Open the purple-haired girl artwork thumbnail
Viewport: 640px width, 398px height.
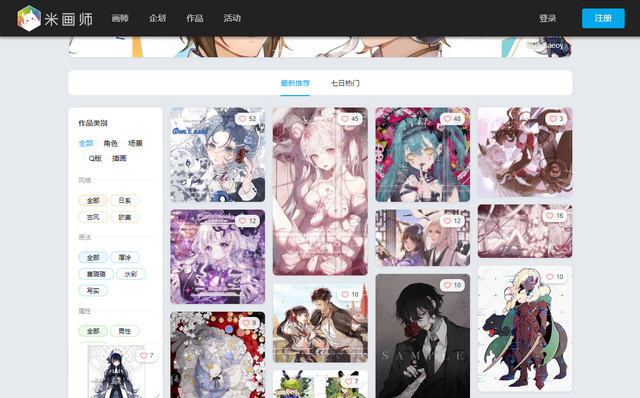coord(218,257)
